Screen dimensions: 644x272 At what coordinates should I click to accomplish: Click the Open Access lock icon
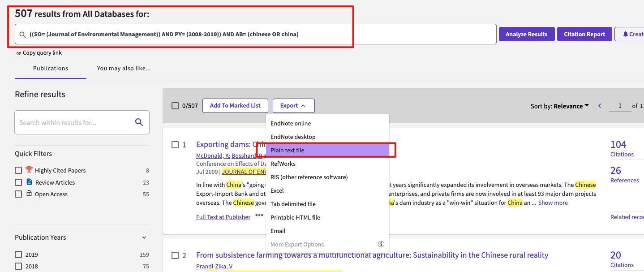[x=29, y=194]
